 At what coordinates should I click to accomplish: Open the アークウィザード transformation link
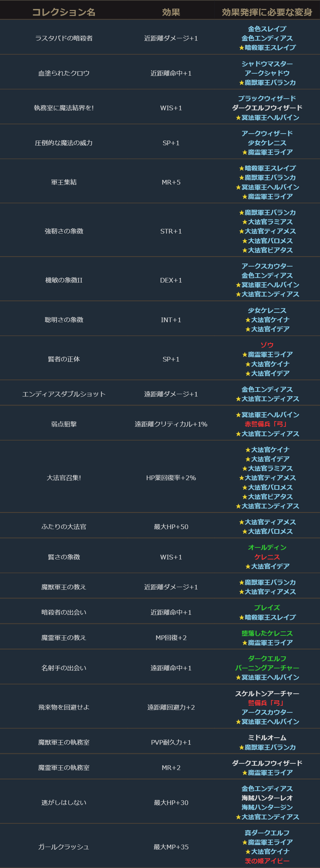click(x=267, y=133)
